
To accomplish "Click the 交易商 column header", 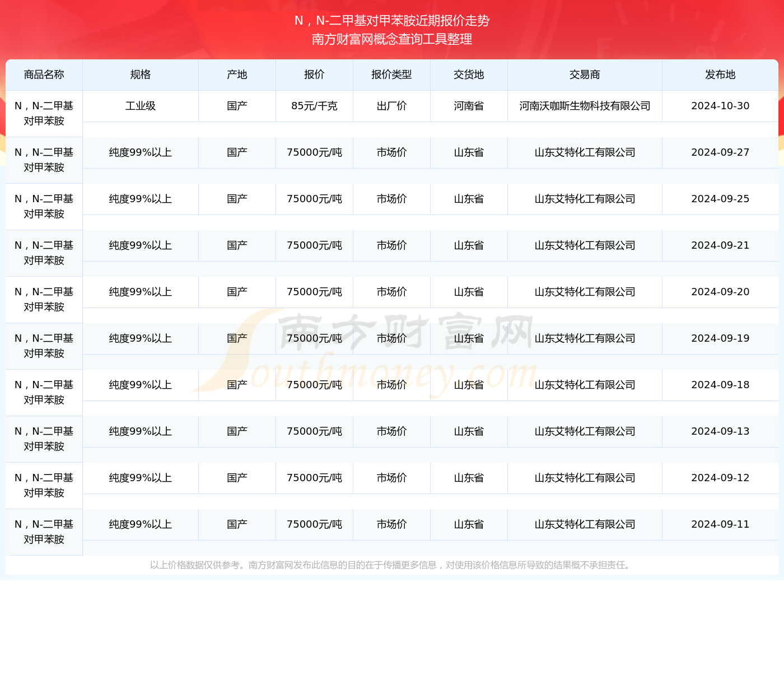I will 585,75.
